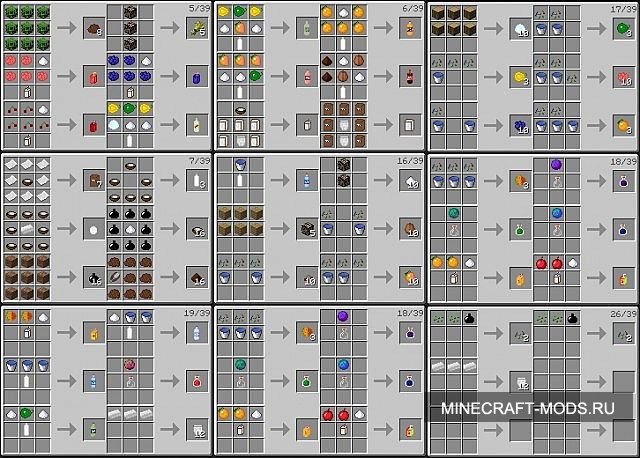Select the wheat-like result with count 5 in panel 5/39
The image size is (640, 458).
(x=197, y=28)
